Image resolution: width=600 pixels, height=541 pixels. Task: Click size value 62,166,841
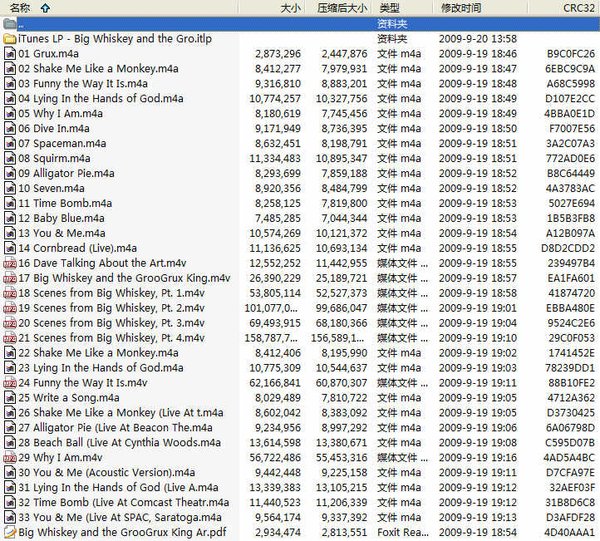coord(275,383)
